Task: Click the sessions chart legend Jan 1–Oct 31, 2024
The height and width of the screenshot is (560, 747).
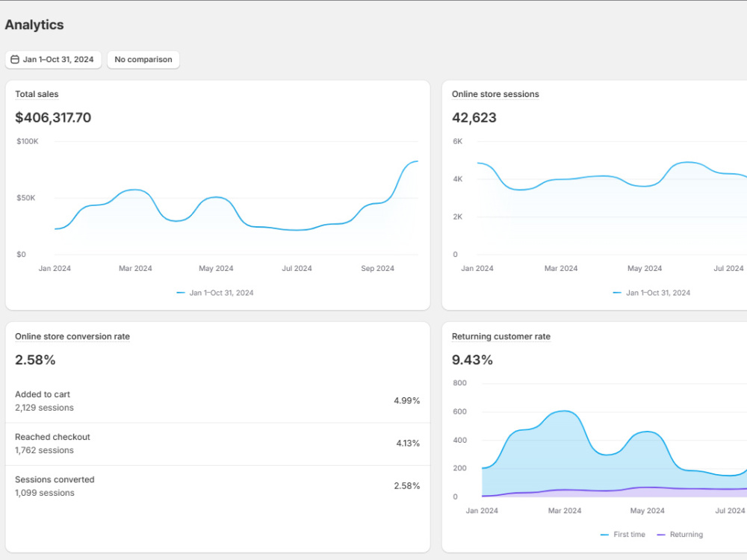Action: click(651, 293)
